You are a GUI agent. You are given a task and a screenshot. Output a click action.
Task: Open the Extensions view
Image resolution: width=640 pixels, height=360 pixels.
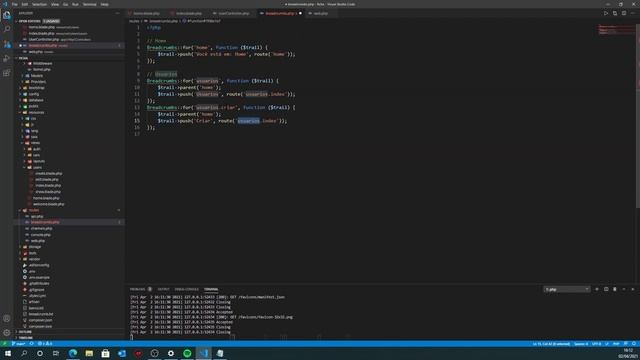(x=7, y=73)
